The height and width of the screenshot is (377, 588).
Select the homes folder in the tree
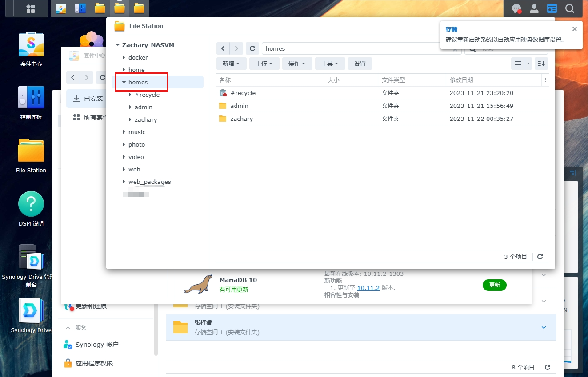pyautogui.click(x=138, y=82)
